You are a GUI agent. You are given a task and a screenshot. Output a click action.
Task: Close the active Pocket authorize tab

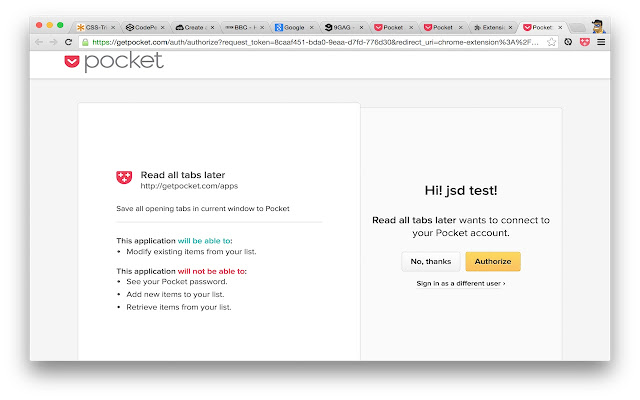click(x=560, y=27)
